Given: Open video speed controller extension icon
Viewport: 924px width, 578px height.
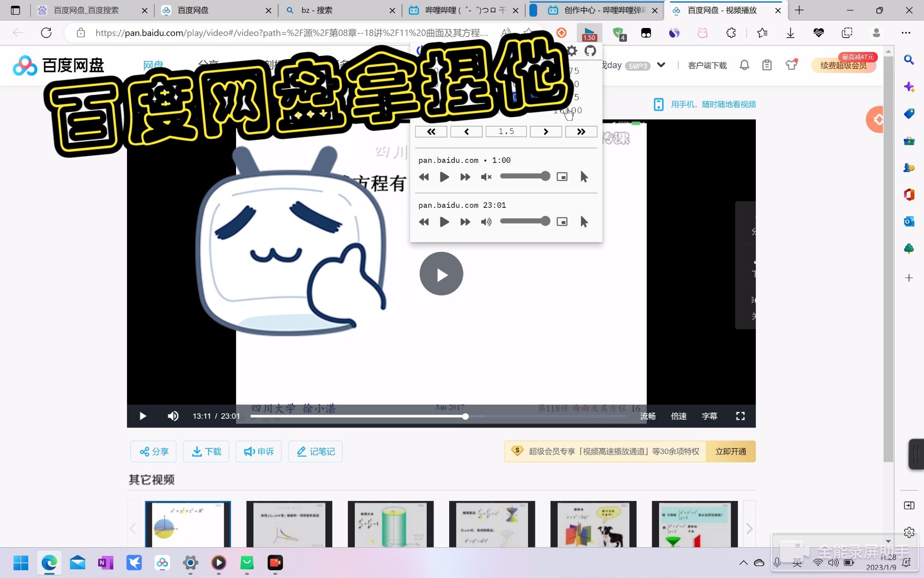Looking at the screenshot, I should coord(589,33).
